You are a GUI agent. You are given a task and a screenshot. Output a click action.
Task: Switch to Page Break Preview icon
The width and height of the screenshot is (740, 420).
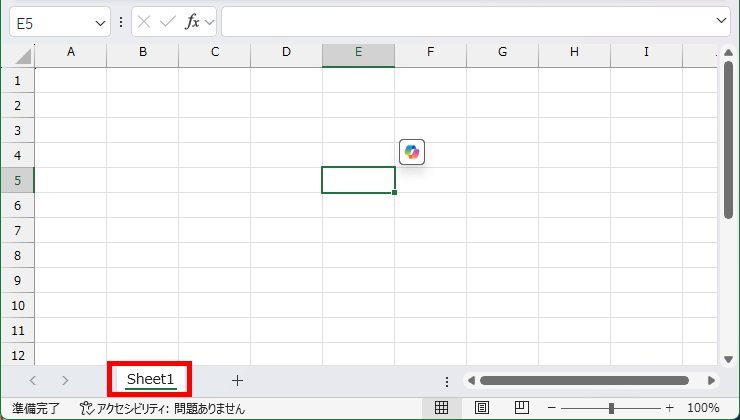pyautogui.click(x=521, y=407)
